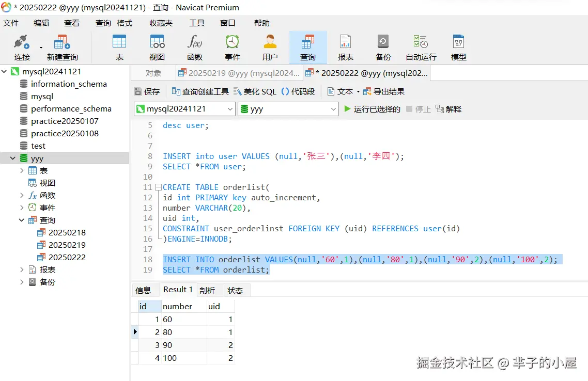Collapse the mysql20241121 connection tree
Image resolution: width=588 pixels, height=381 pixels.
[x=5, y=71]
